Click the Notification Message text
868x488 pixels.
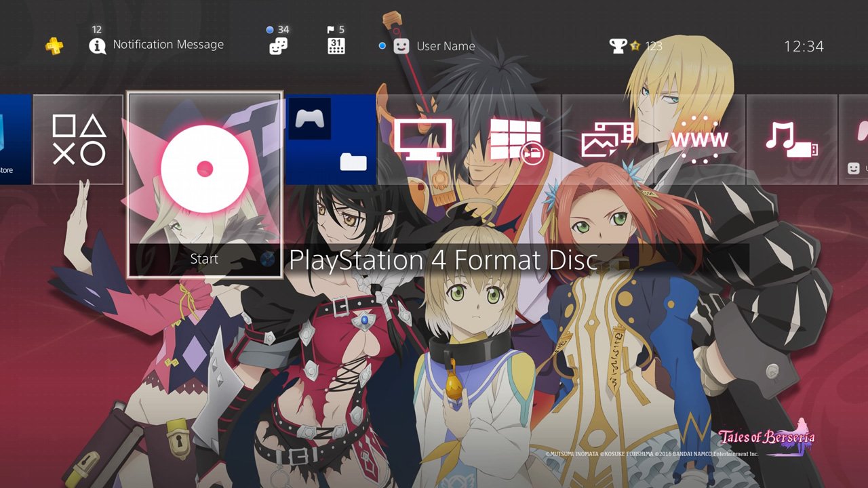(x=168, y=45)
